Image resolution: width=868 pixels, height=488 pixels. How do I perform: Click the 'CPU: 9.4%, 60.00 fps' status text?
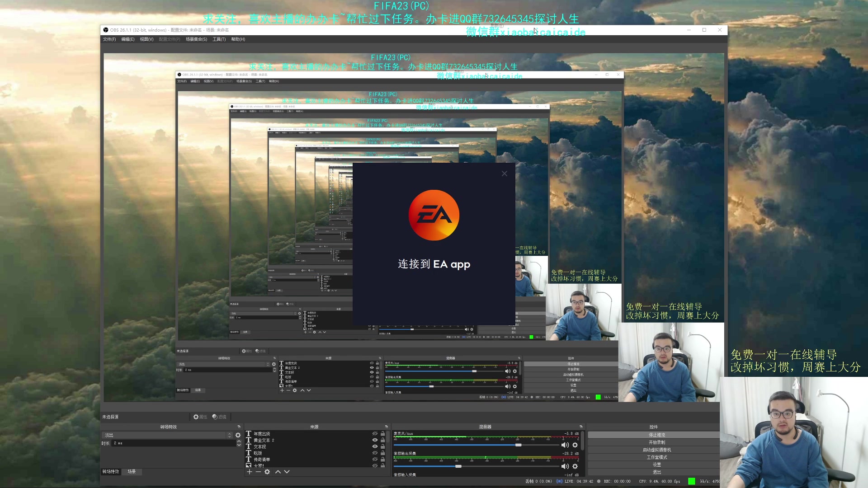pyautogui.click(x=659, y=481)
